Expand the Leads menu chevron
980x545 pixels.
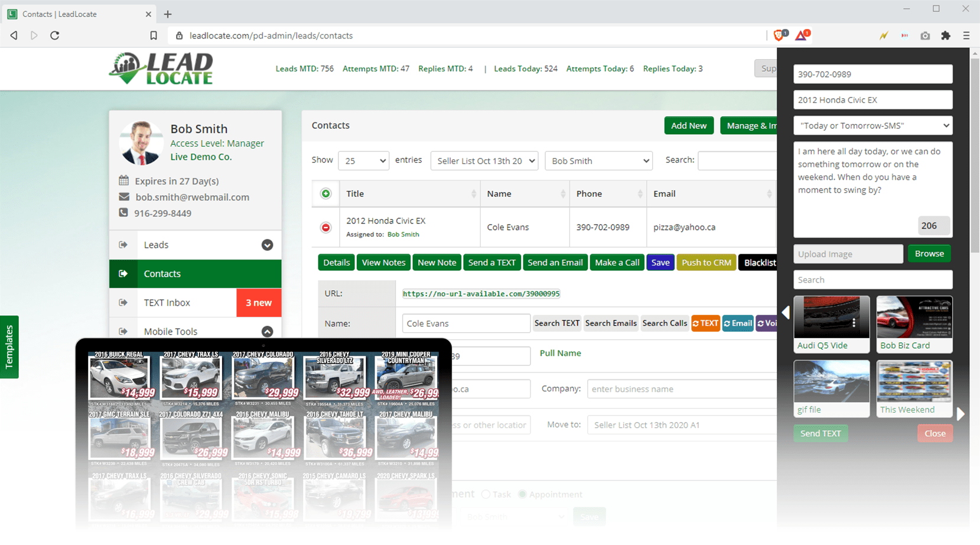pyautogui.click(x=267, y=245)
